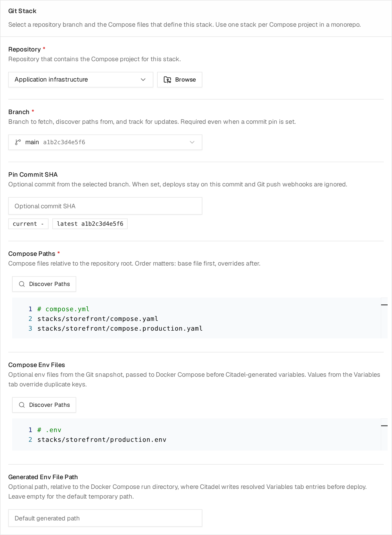The image size is (392, 535).
Task: Click the Compose Env Files editor scrollbar marker
Action: coord(384,426)
